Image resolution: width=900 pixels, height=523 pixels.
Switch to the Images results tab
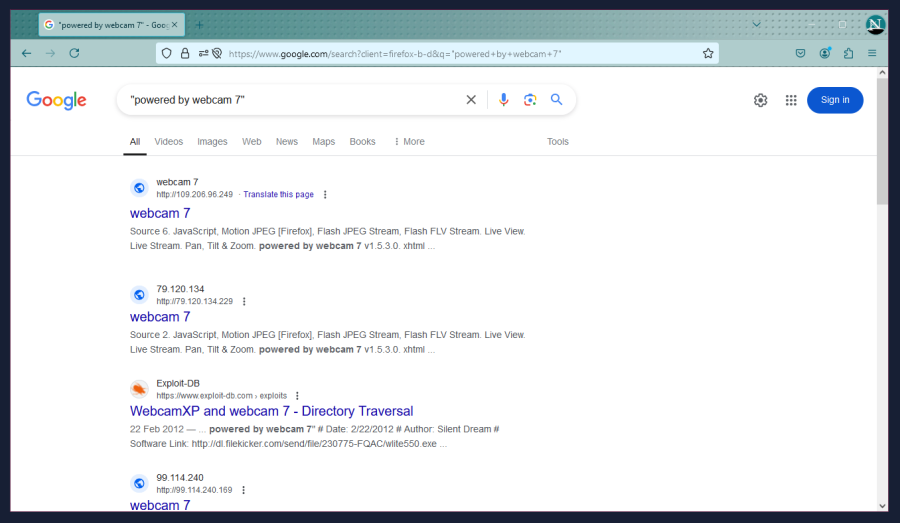click(x=212, y=142)
